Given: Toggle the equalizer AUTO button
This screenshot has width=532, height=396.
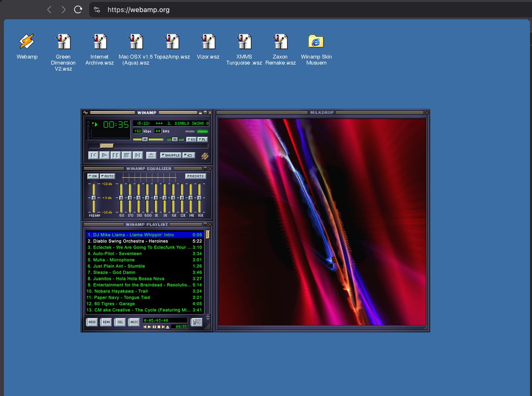Looking at the screenshot, I should click(107, 176).
